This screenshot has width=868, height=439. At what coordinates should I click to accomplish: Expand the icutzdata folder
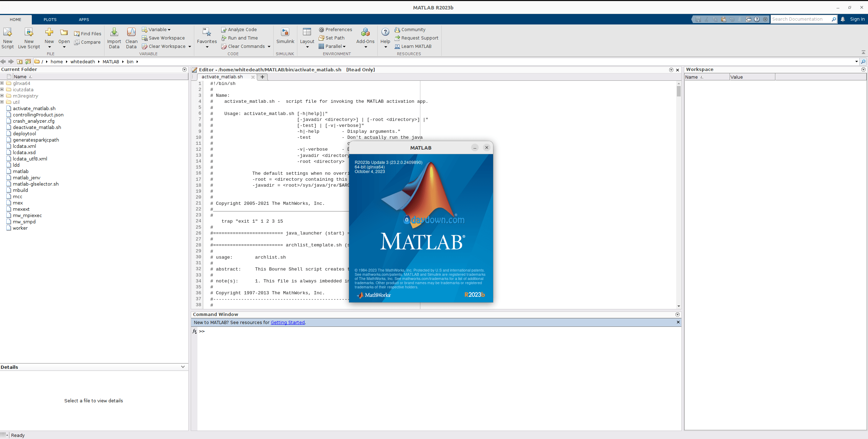(x=2, y=89)
